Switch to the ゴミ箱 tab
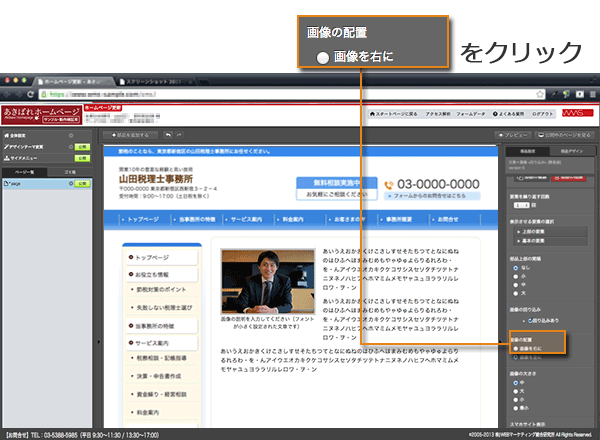 (67, 172)
